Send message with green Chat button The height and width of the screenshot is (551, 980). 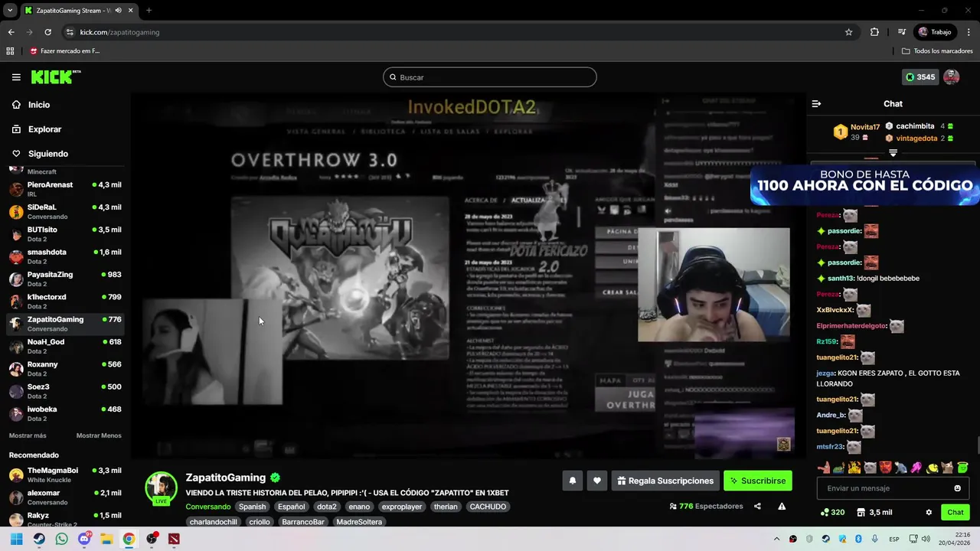point(955,513)
